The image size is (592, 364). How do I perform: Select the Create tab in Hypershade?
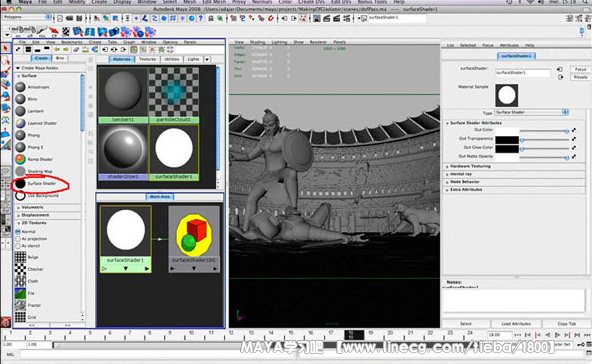pos(41,58)
